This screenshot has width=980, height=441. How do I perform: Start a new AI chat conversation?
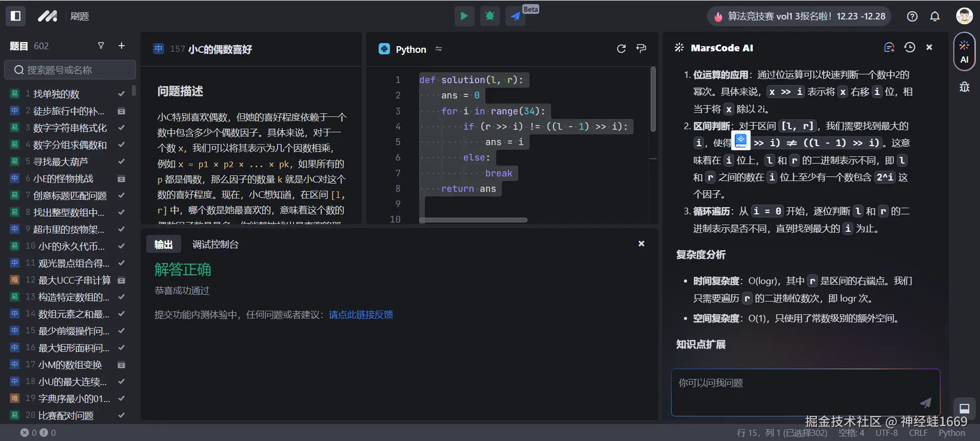click(889, 47)
